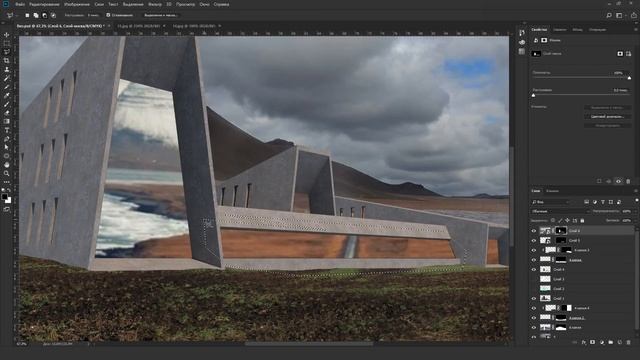640x360 pixels.
Task: Toggle layer filtering switch
Action: (637, 200)
